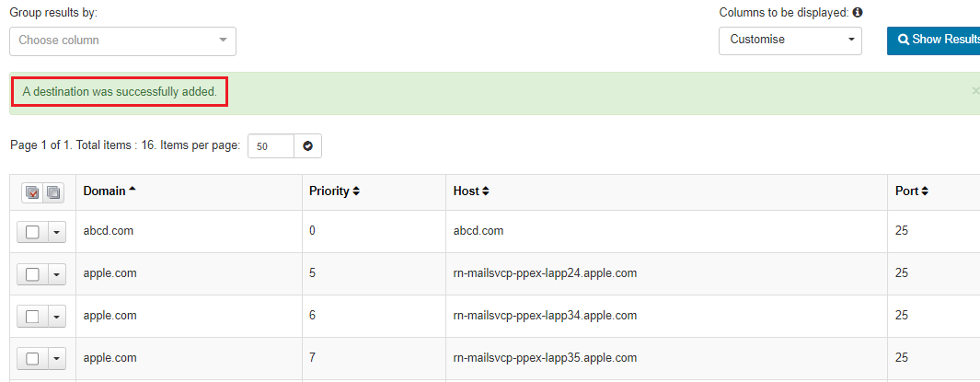Sort the table by the Port column
Viewport: 980px width, 382px height.
coord(912,191)
